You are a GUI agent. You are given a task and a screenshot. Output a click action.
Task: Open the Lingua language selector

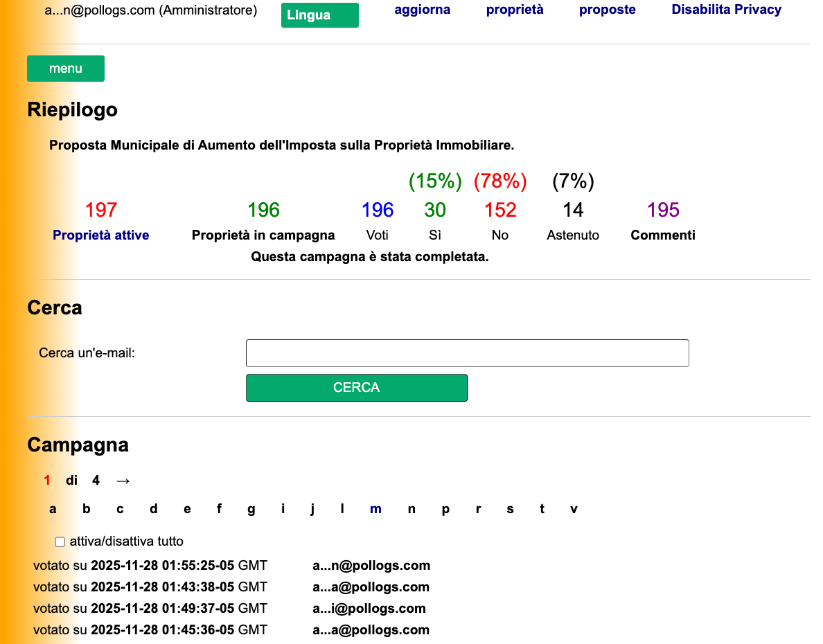point(319,15)
